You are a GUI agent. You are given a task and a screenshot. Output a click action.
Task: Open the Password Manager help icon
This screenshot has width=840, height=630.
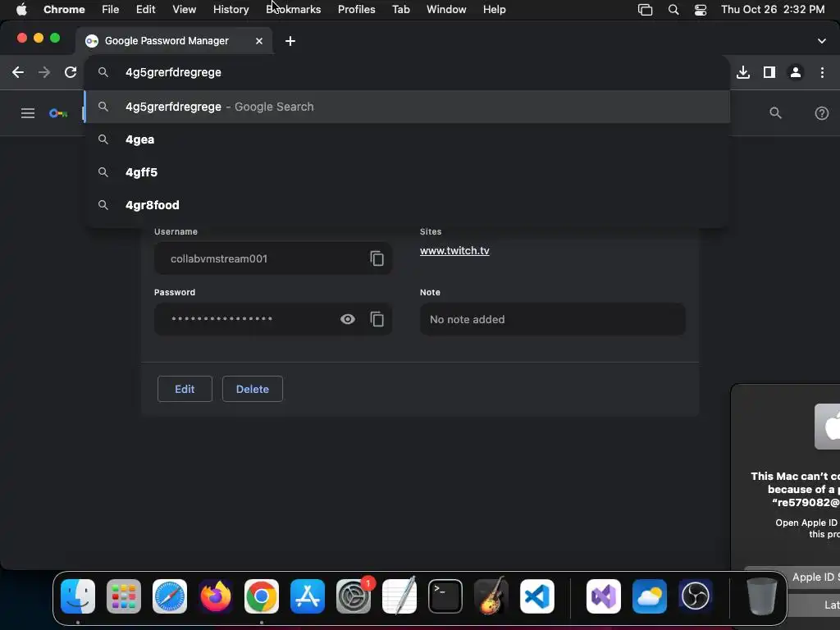click(x=821, y=113)
